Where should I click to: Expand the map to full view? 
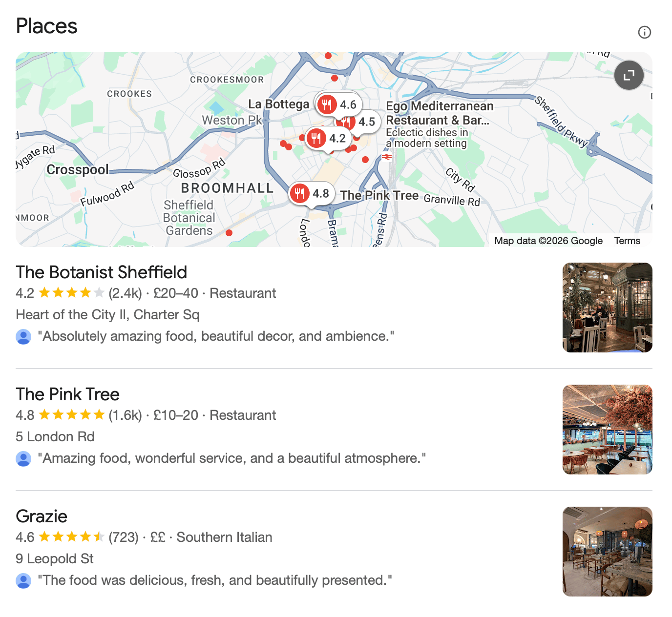point(629,75)
